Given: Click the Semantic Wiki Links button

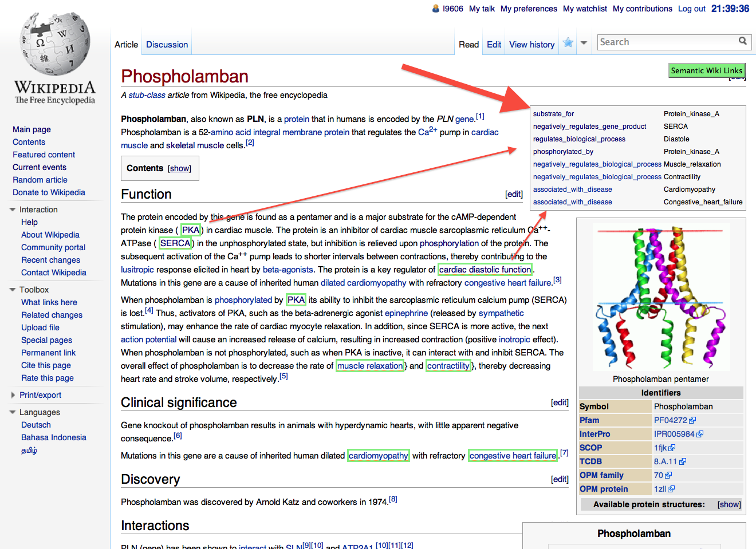Looking at the screenshot, I should (x=707, y=70).
